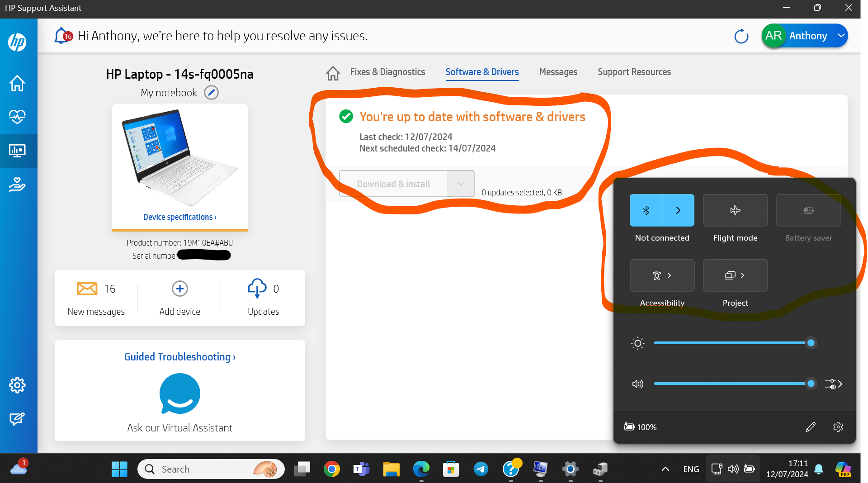This screenshot has width=868, height=483.
Task: Enable Battery saver mode
Action: click(x=808, y=210)
